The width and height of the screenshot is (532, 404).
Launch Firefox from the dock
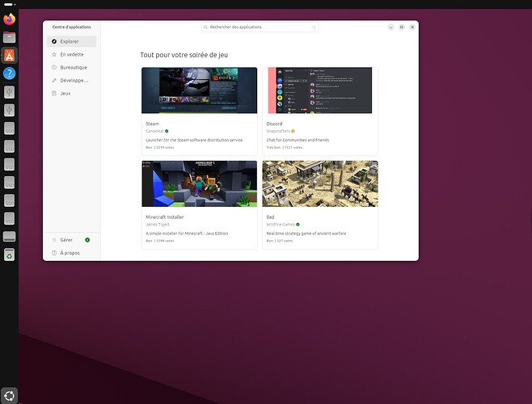pos(10,18)
